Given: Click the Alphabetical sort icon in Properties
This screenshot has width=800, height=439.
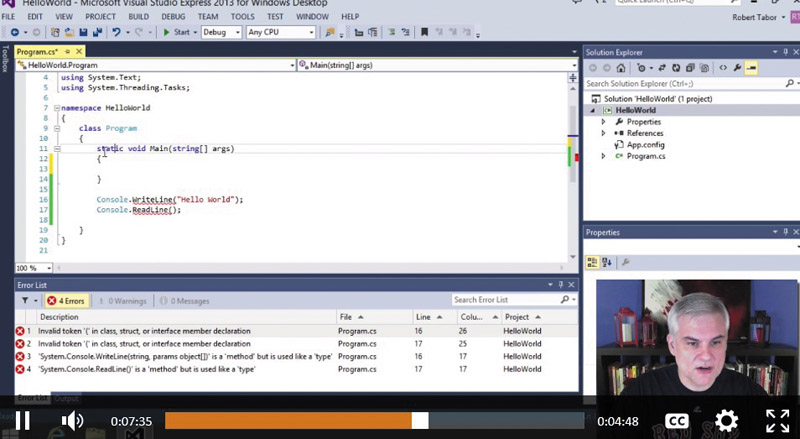Looking at the screenshot, I should click(x=607, y=262).
